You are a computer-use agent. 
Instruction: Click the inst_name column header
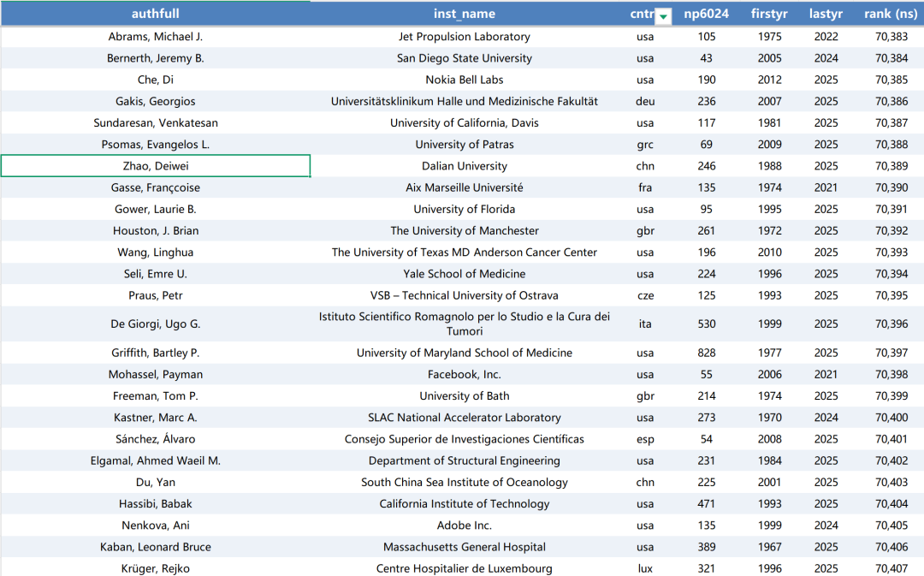(x=464, y=14)
